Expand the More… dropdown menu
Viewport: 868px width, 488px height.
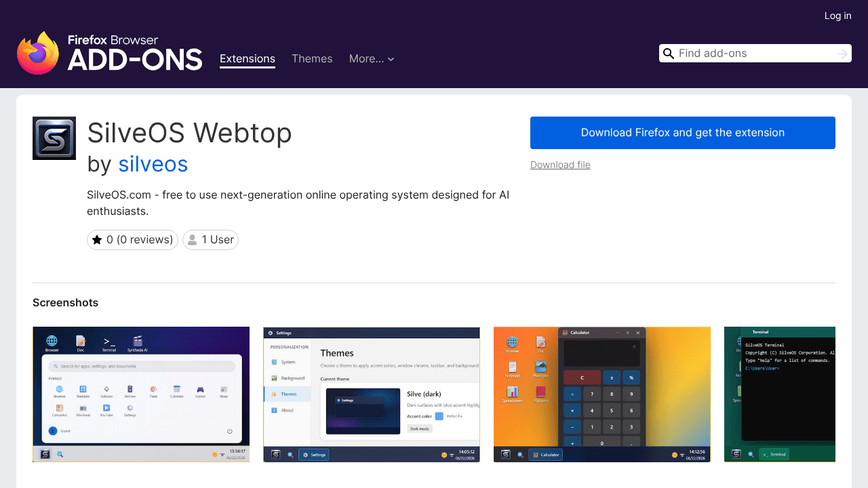pyautogui.click(x=372, y=59)
